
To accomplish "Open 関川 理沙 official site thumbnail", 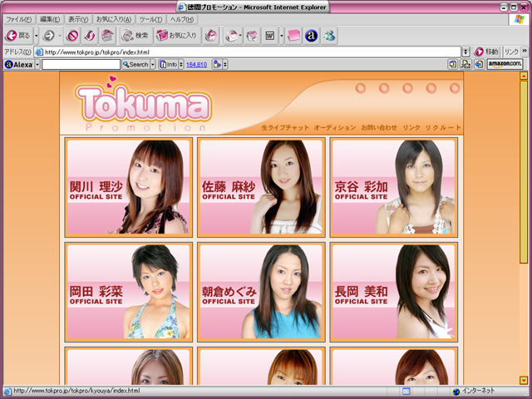I will (x=128, y=187).
